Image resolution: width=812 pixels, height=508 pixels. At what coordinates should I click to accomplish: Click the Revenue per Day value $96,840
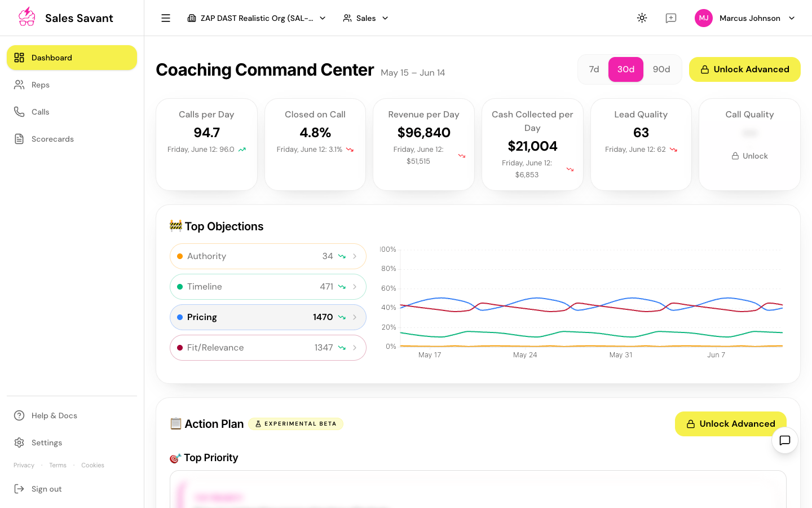423,133
